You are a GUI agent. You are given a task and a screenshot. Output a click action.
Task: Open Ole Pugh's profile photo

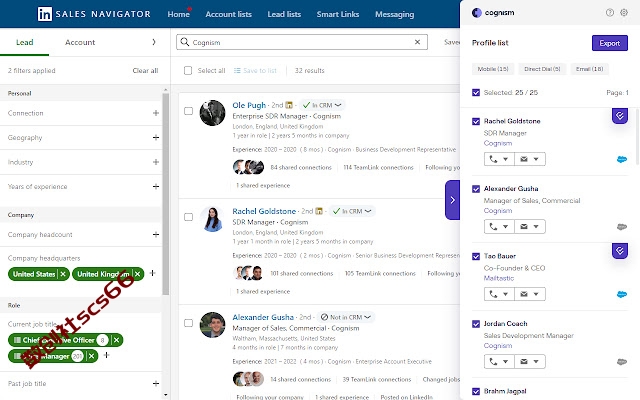pyautogui.click(x=212, y=113)
